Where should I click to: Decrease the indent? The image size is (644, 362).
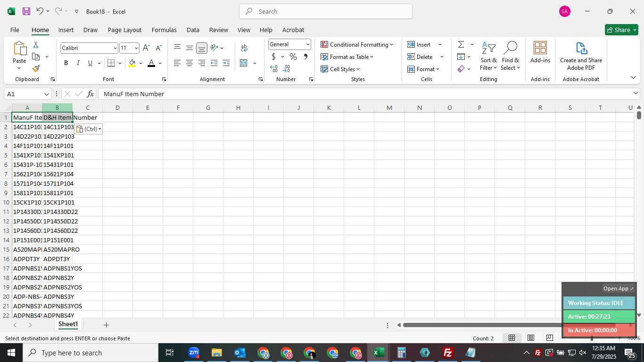pos(214,63)
